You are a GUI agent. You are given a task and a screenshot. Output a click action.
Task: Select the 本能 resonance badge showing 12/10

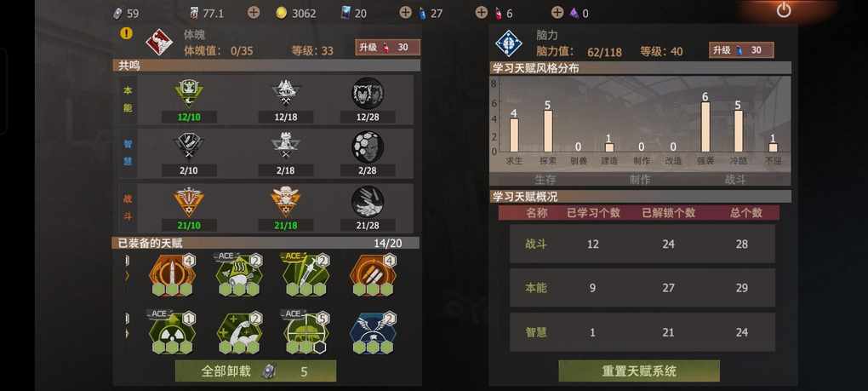point(189,93)
